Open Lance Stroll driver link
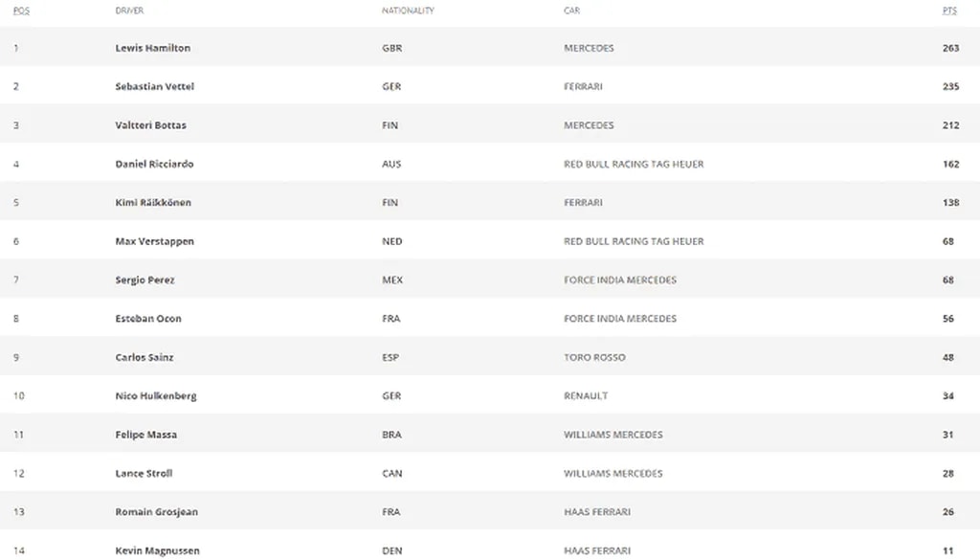The width and height of the screenshot is (980, 560). [x=144, y=474]
